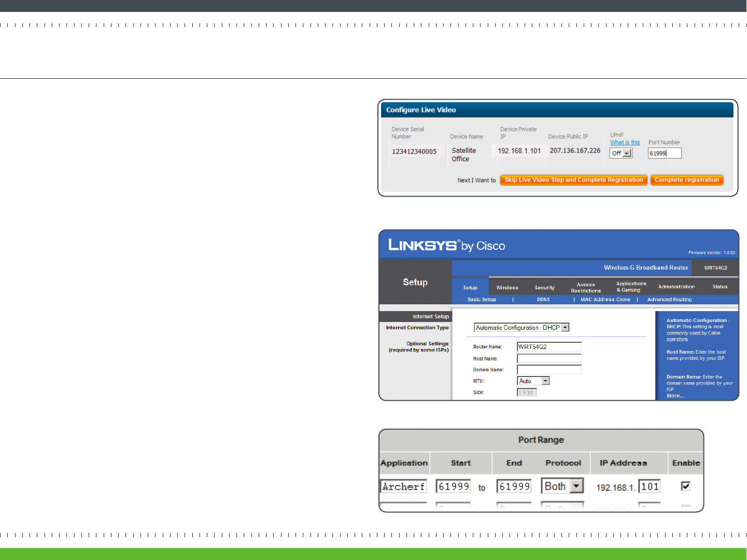Screen dimensions: 747x560
Task: Open the MTU Auto dropdown
Action: (533, 381)
